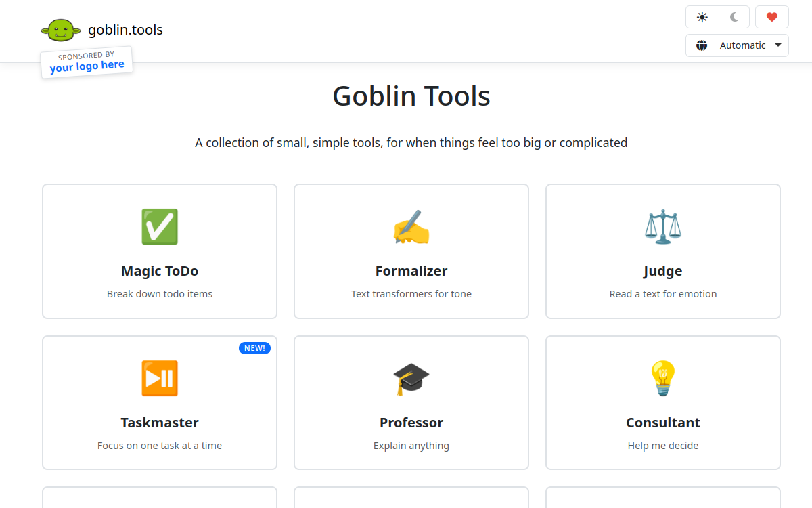Screen dimensions: 812x508
Task: Click the green goblin logo icon
Action: coord(61,30)
